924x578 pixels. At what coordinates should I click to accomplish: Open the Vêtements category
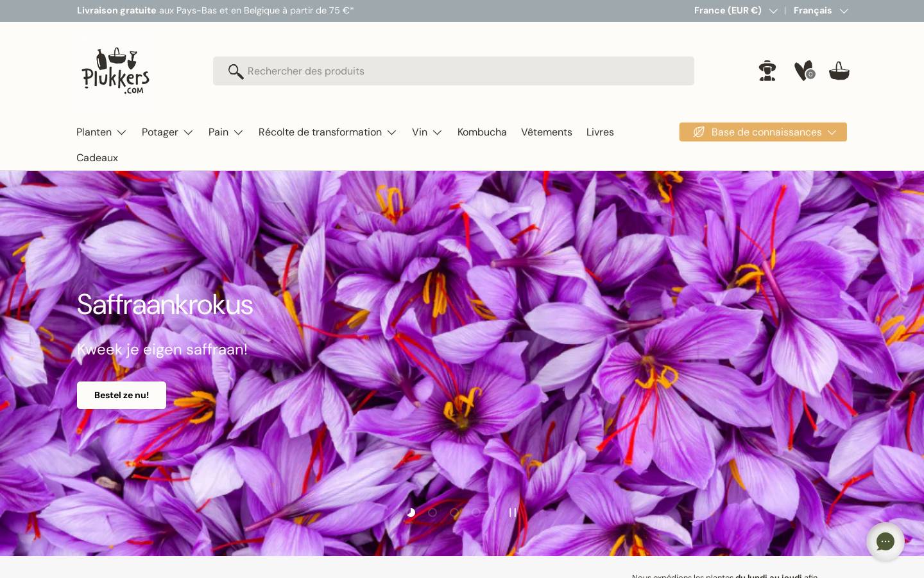click(x=547, y=132)
